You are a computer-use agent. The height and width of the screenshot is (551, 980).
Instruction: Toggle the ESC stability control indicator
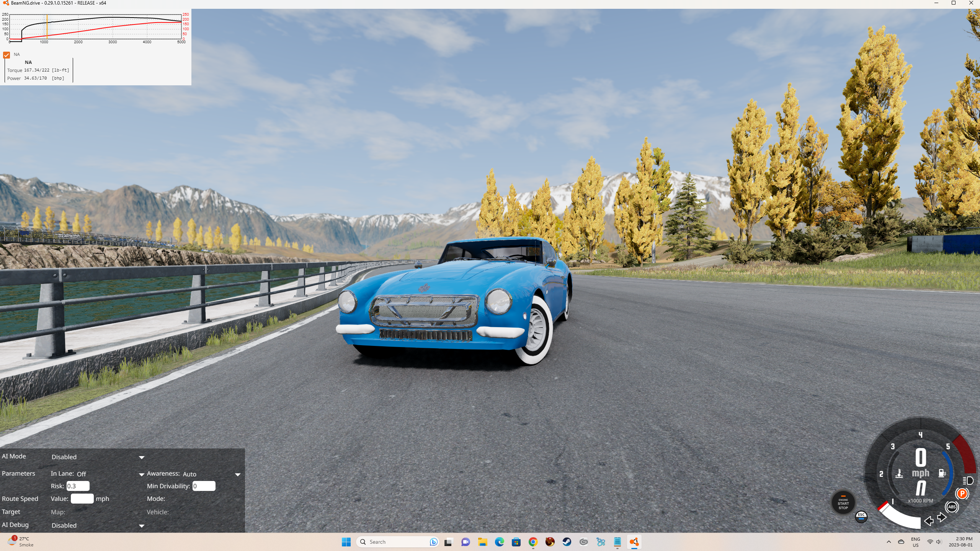click(861, 516)
